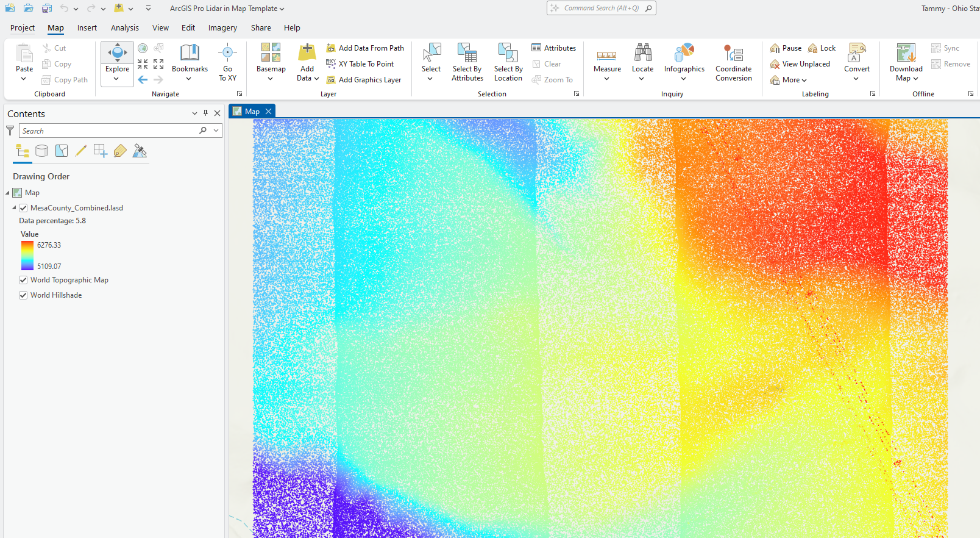
Task: Click the Go To XY icon
Action: tap(227, 54)
